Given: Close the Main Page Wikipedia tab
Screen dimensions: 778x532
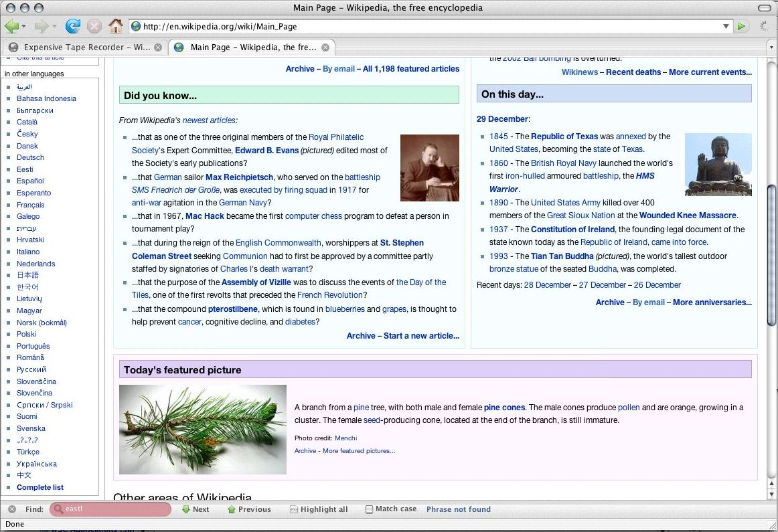Looking at the screenshot, I should point(325,48).
